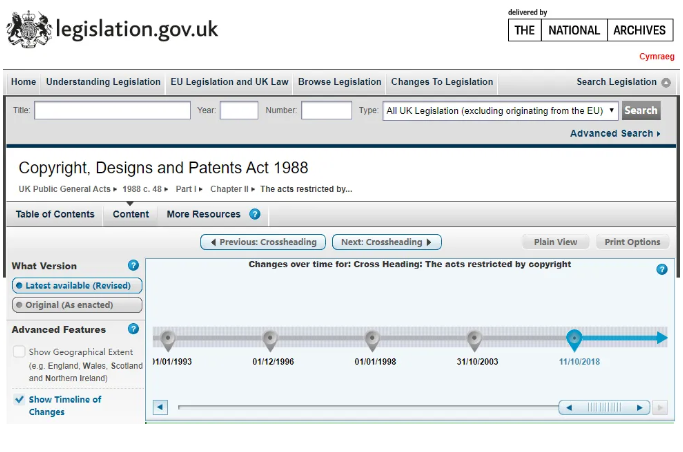This screenshot has width=683, height=452.
Task: Go to Next: Crossheading
Action: (x=386, y=242)
